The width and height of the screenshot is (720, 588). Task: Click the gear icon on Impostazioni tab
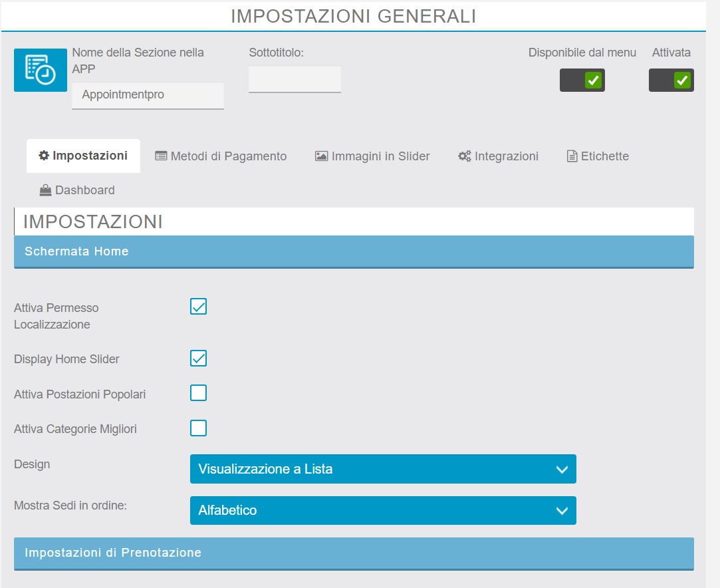(x=44, y=156)
